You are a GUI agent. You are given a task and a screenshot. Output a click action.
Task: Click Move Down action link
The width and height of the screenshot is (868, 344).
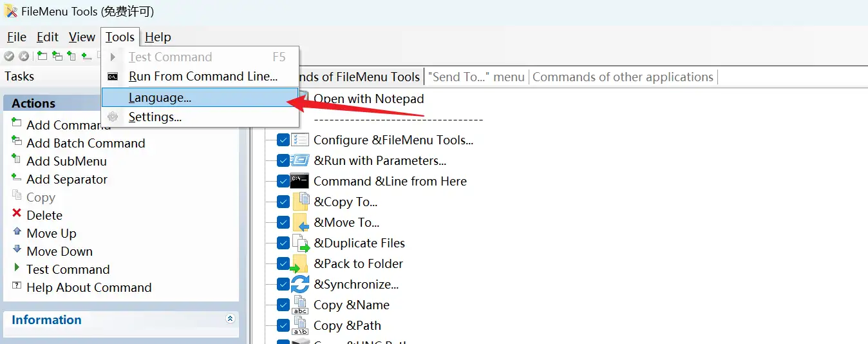click(59, 251)
